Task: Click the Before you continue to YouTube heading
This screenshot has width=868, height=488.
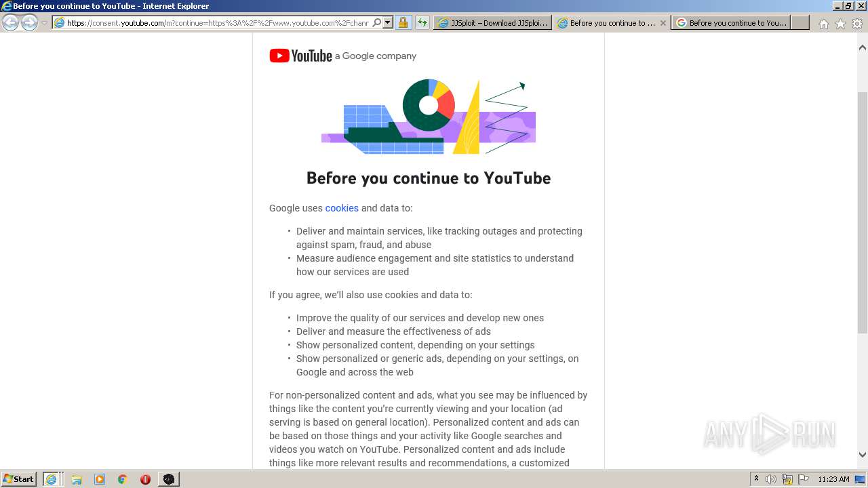Action: click(x=429, y=178)
